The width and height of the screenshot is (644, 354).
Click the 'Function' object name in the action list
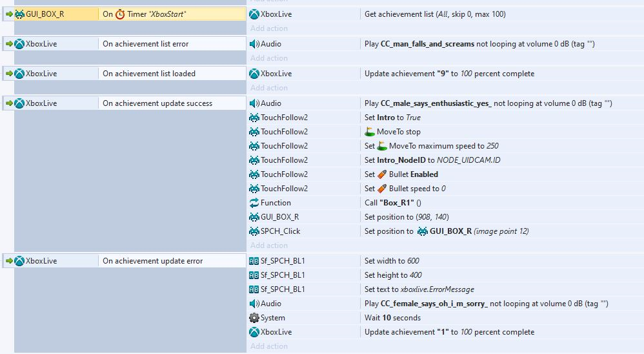276,203
